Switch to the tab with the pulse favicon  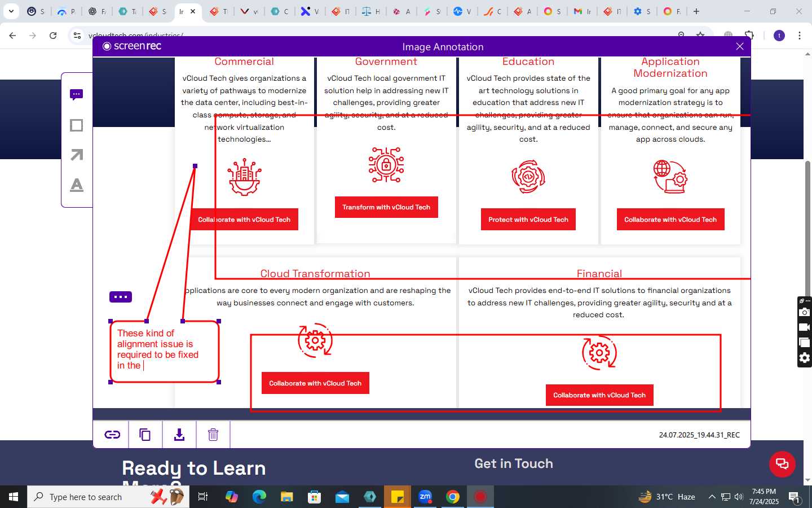(462, 11)
